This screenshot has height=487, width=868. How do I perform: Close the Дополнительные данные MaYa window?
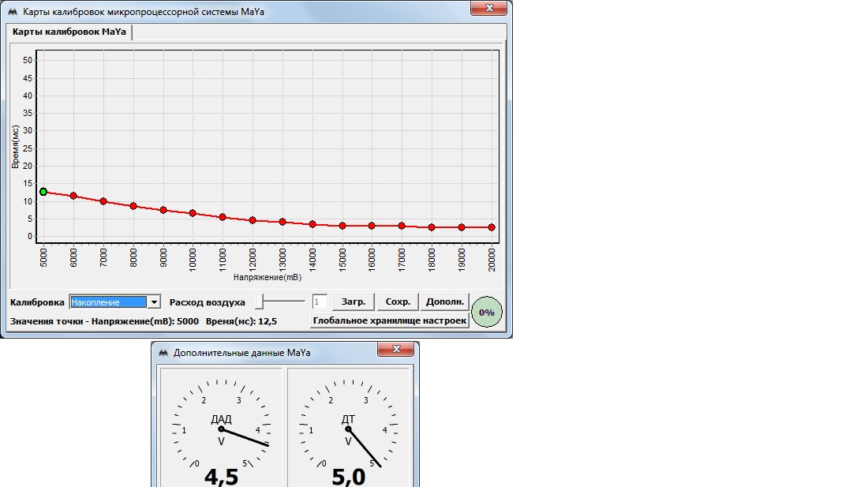[395, 349]
